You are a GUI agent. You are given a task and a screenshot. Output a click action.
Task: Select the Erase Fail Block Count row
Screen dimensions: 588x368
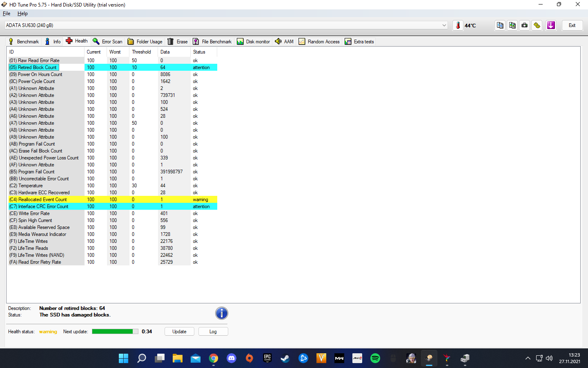point(113,151)
